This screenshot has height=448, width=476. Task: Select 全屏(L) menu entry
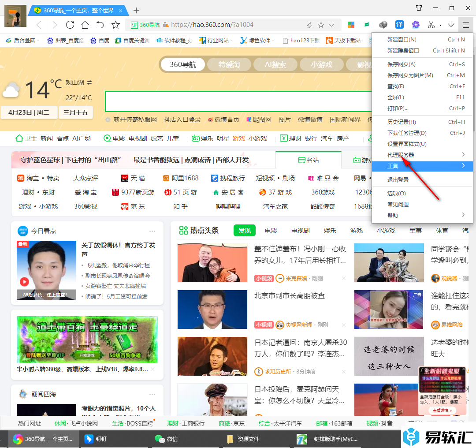(x=422, y=97)
